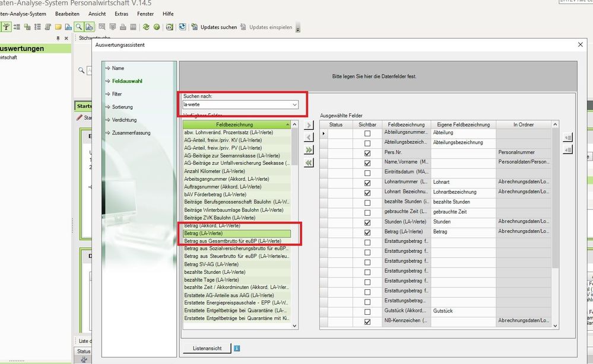Click the magnifier search icon in toolbar
The width and height of the screenshot is (593, 364).
pyautogui.click(x=78, y=27)
